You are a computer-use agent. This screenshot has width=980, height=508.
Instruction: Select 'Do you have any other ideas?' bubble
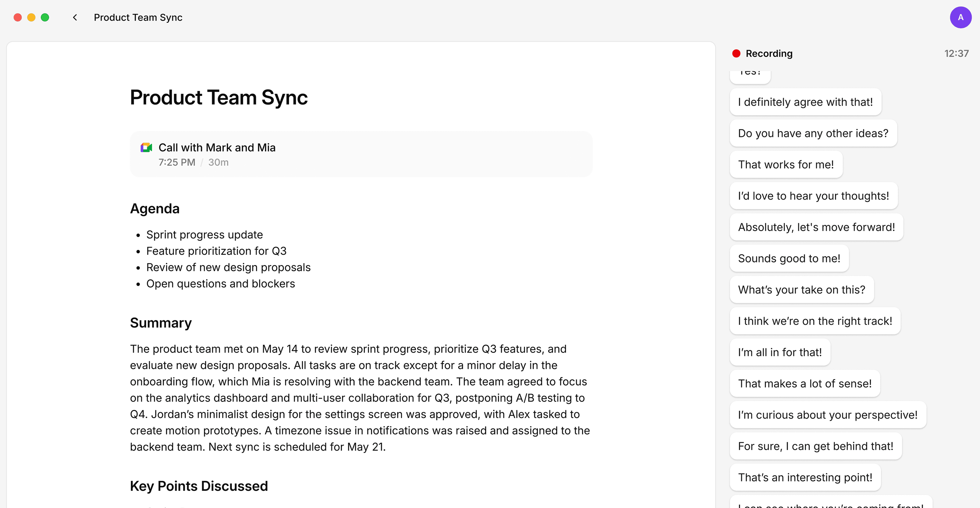(813, 133)
